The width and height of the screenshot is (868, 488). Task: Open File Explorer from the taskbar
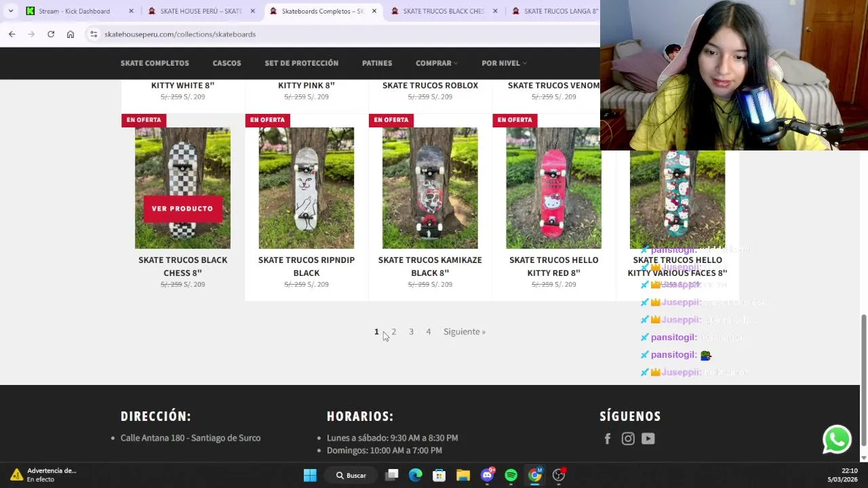[463, 475]
